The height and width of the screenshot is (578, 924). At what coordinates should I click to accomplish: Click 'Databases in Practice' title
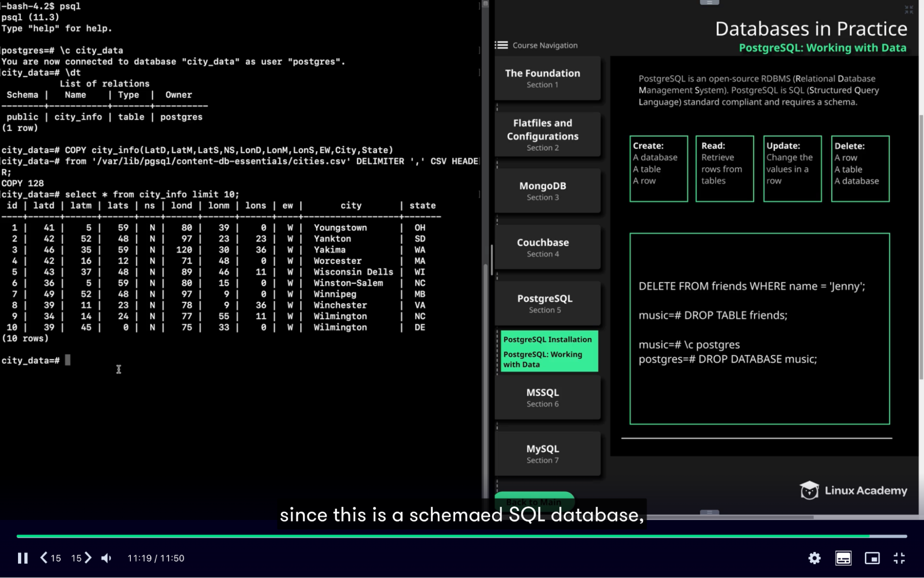(x=811, y=29)
